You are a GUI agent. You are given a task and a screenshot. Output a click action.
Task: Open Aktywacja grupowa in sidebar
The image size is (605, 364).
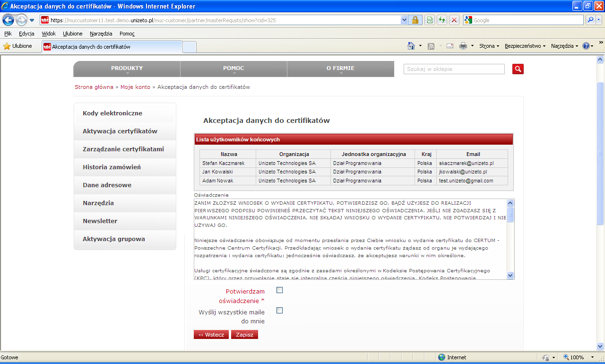click(125, 239)
